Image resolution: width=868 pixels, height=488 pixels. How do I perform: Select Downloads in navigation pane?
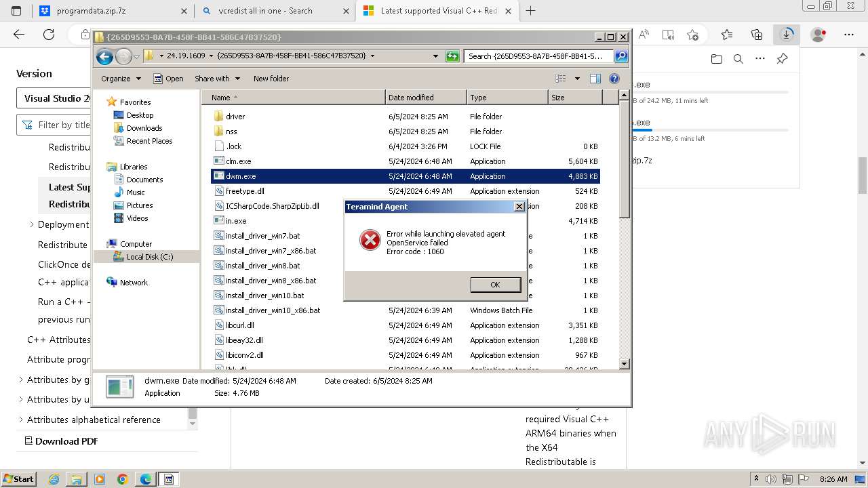pos(144,128)
